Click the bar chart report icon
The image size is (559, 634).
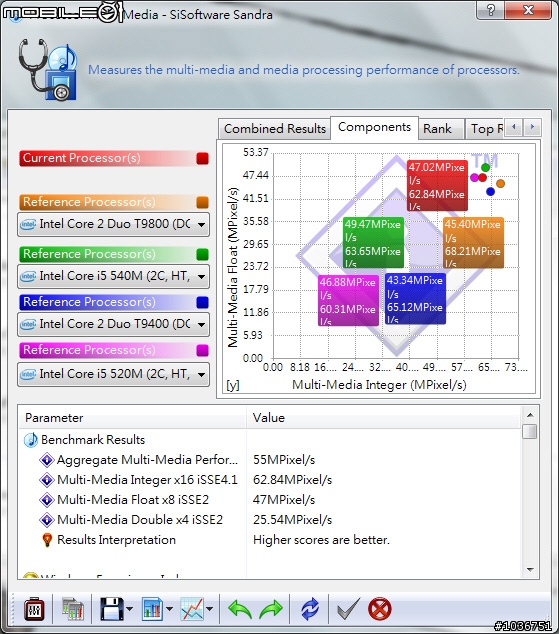pyautogui.click(x=152, y=609)
